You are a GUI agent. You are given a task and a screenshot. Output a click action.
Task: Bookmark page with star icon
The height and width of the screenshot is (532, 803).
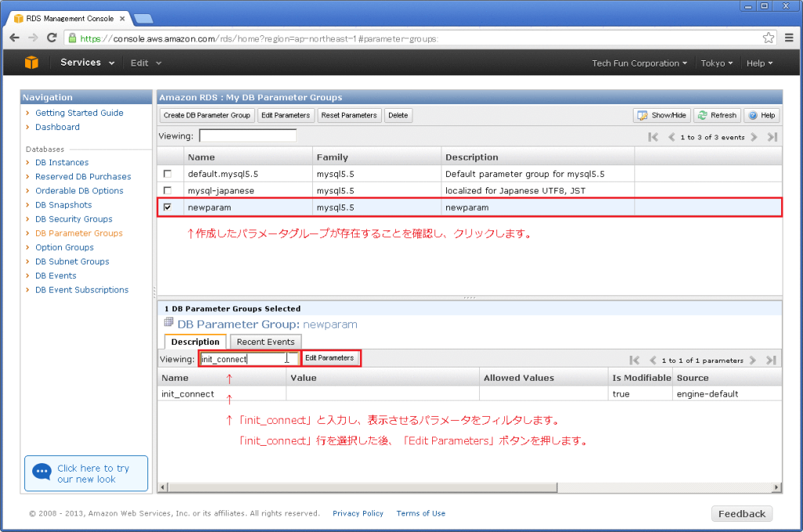point(768,38)
